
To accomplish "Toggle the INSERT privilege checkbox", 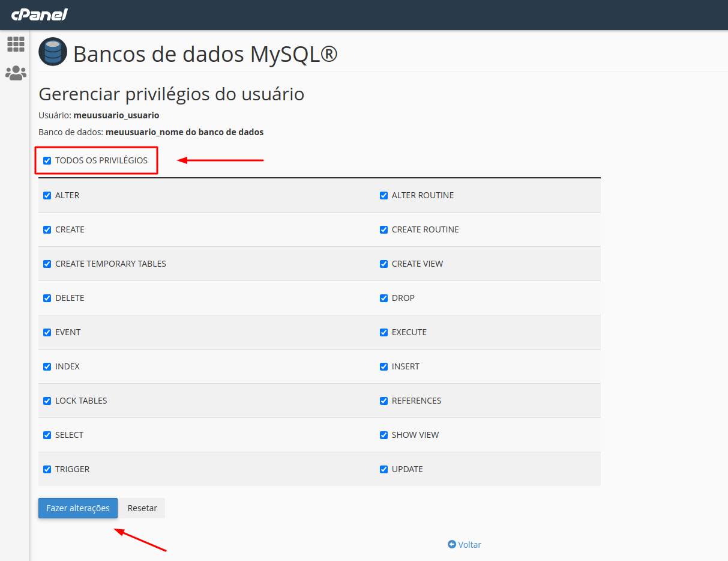I will point(384,366).
